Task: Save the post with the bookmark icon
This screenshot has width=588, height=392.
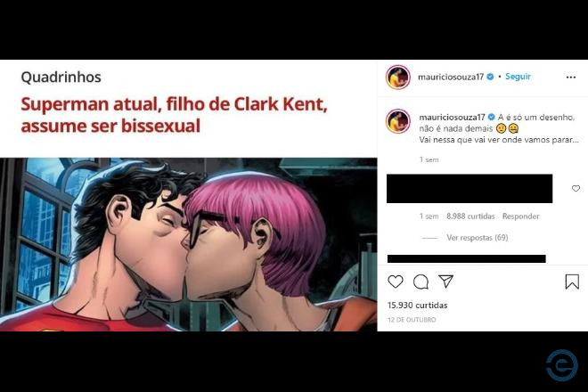Action: 572,282
